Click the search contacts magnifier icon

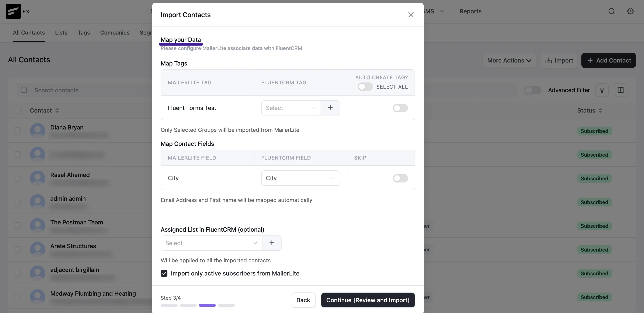coord(24,90)
